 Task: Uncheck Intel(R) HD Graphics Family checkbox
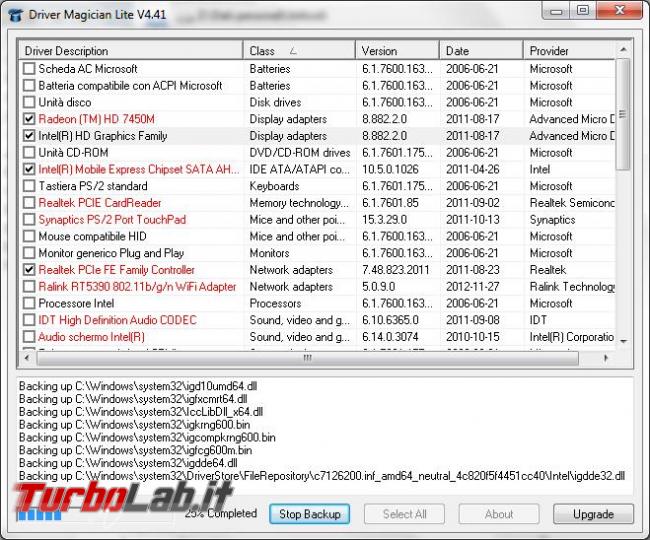pos(29,136)
